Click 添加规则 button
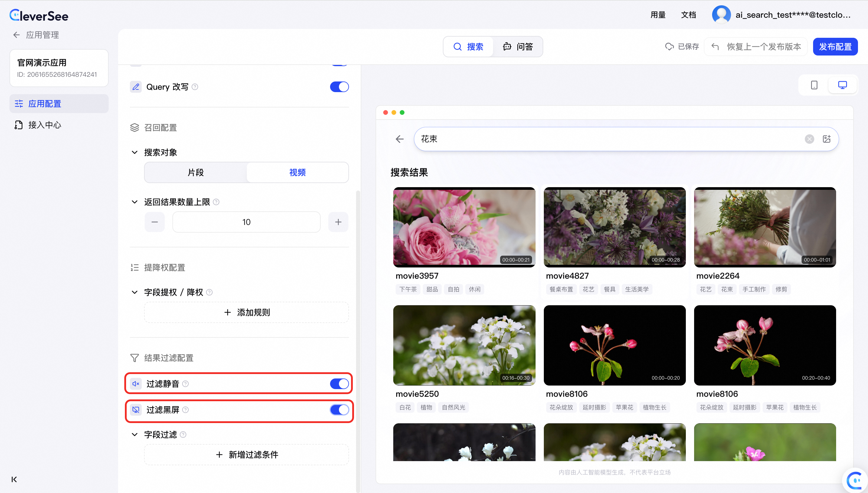This screenshot has height=493, width=868. pos(247,313)
